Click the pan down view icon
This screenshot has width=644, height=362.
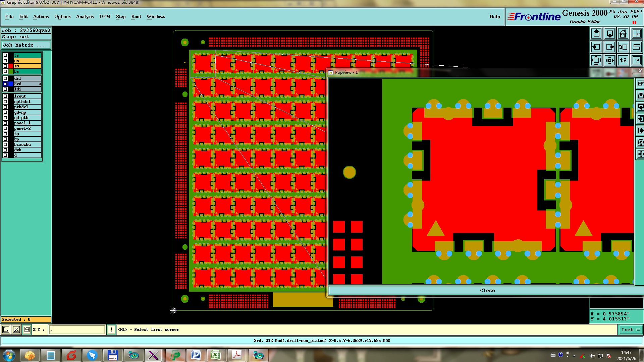click(610, 34)
